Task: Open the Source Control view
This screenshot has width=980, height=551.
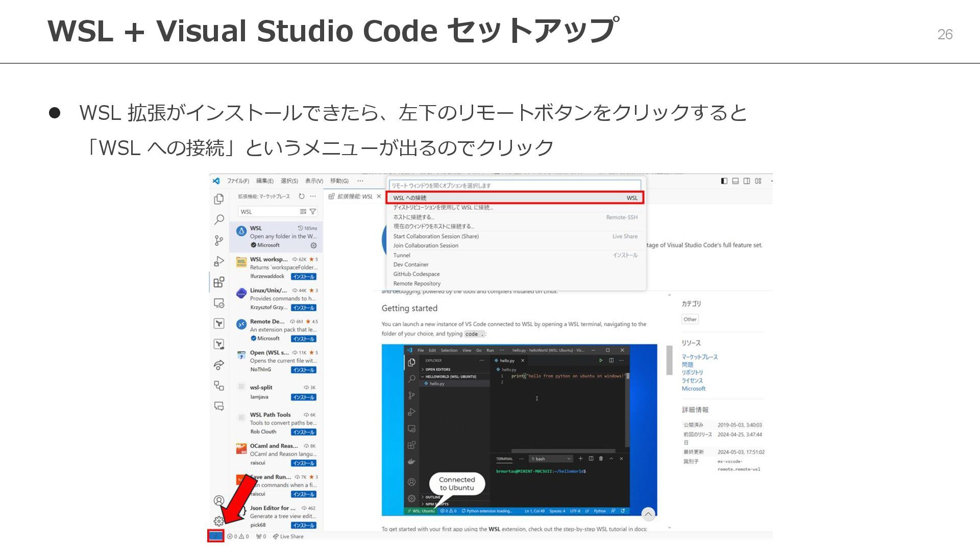Action: coord(219,240)
